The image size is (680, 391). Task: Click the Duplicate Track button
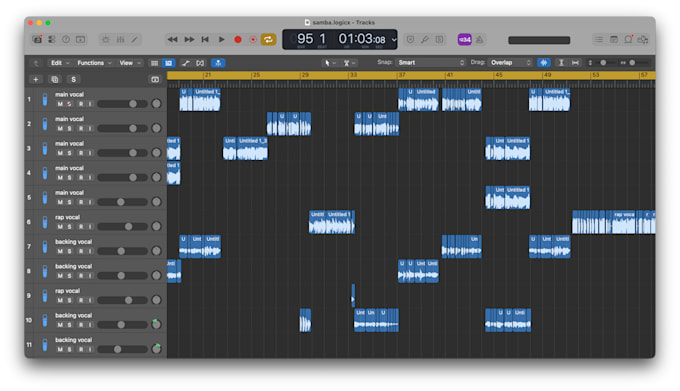pyautogui.click(x=55, y=79)
